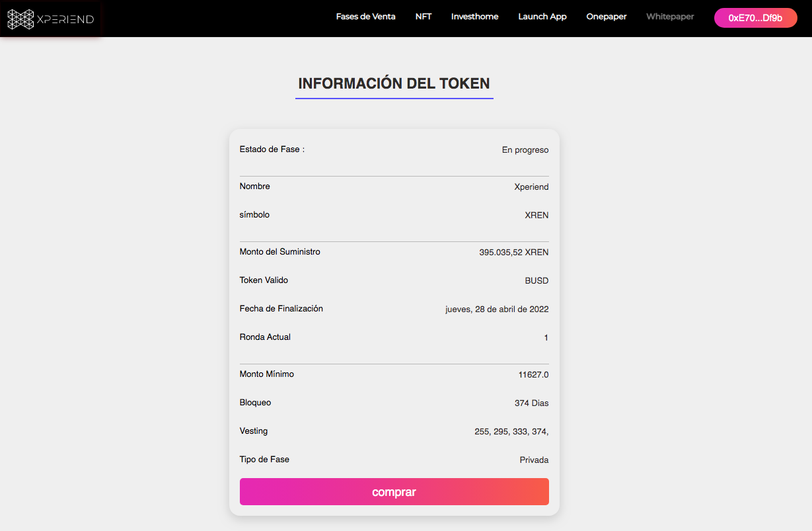Select the 395.035,52 XREN supply value
Viewport: 812px width, 531px height.
point(514,253)
